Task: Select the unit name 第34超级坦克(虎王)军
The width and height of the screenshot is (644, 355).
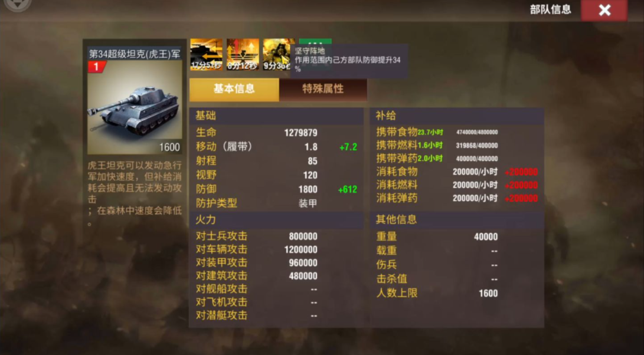Action: coord(135,54)
